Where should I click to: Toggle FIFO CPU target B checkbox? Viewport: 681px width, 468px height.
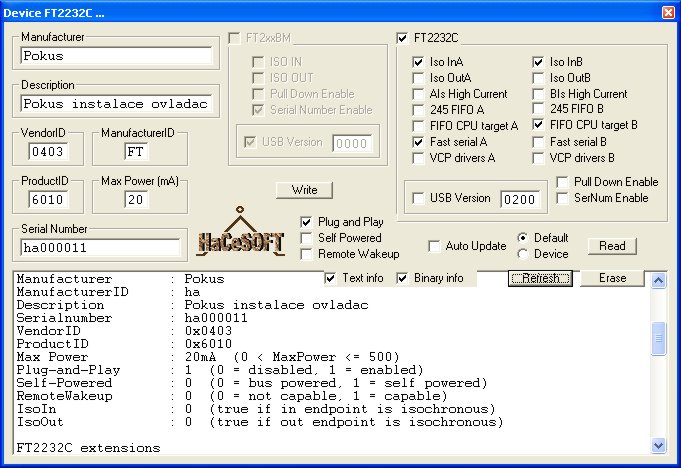[x=539, y=126]
